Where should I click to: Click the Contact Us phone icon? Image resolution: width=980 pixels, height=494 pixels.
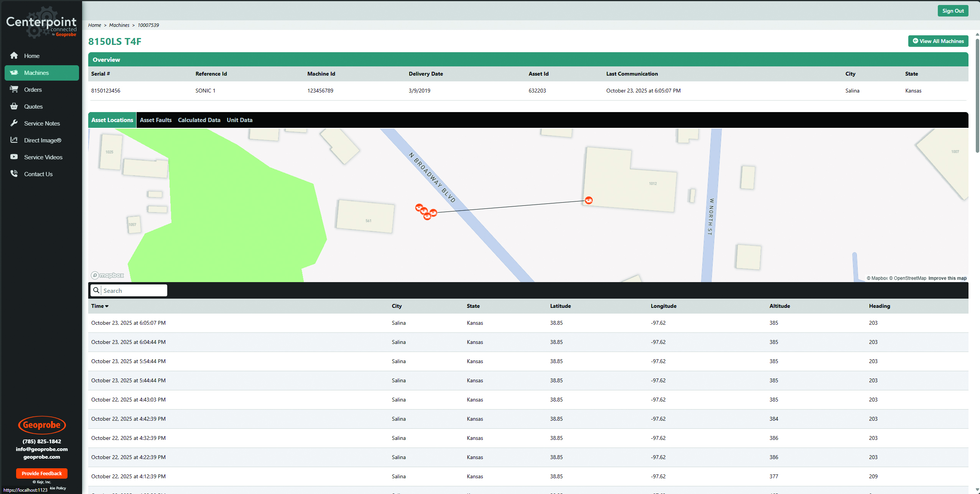point(14,174)
